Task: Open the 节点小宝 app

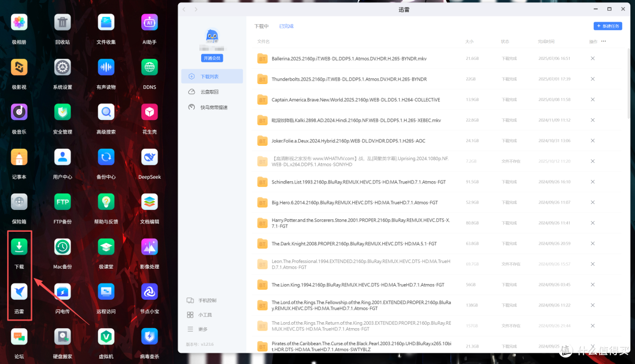Action: click(149, 292)
